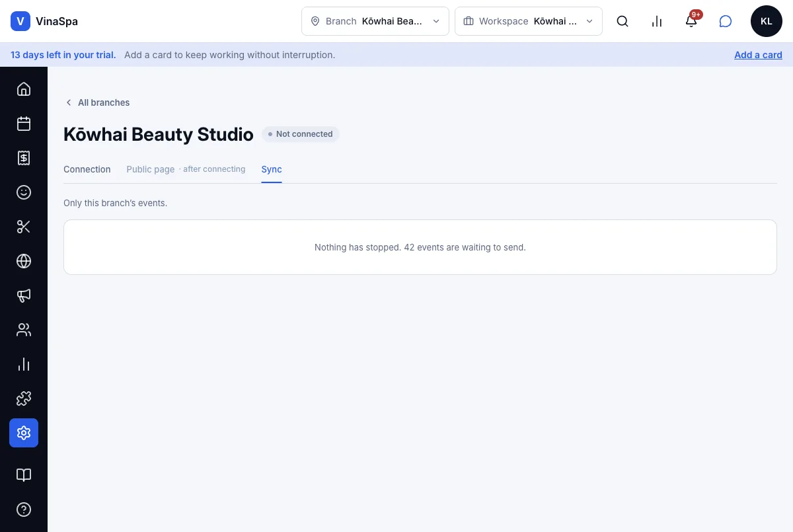793x532 pixels.
Task: Open the book documentation icon
Action: click(24, 475)
